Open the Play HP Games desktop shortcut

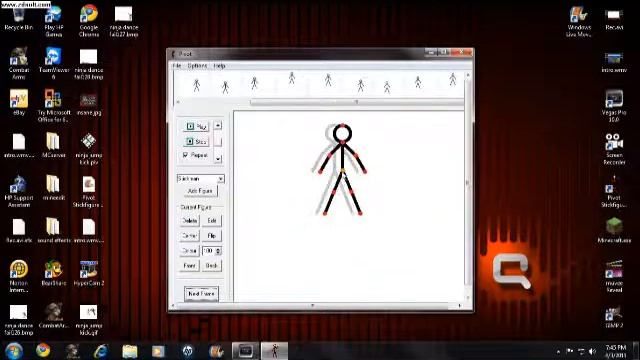(53, 20)
